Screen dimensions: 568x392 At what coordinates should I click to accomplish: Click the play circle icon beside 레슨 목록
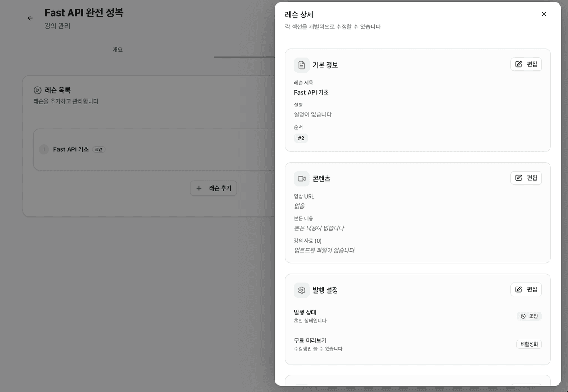click(37, 90)
